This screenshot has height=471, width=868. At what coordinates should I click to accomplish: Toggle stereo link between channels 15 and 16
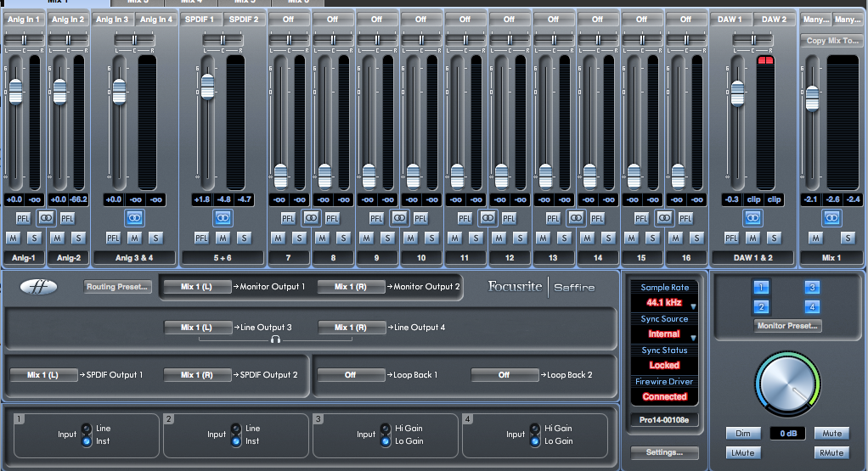[x=664, y=218]
